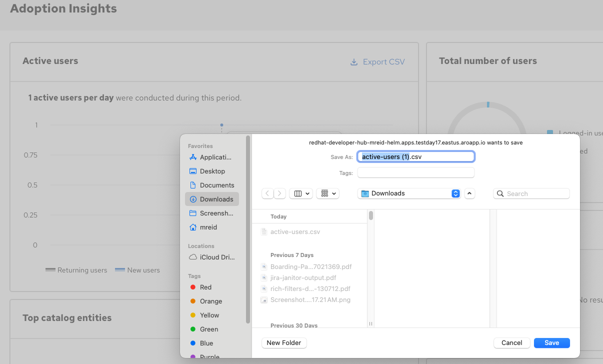Open the mreid home folder icon
This screenshot has width=603, height=364.
pos(193,227)
